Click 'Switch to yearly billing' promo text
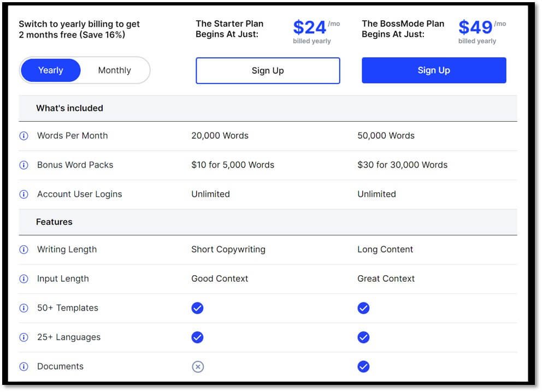The width and height of the screenshot is (542, 392). pyautogui.click(x=79, y=29)
